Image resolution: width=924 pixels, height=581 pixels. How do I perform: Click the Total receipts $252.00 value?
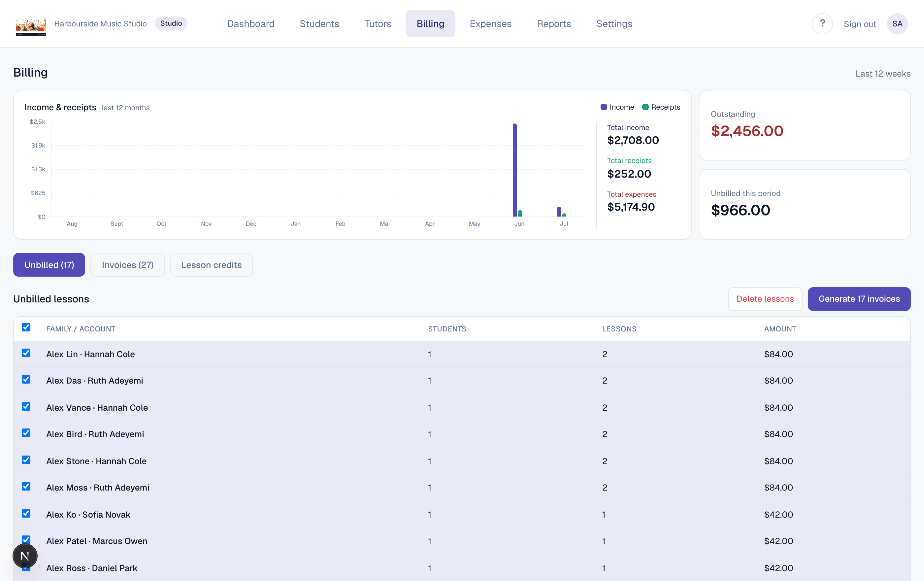[x=629, y=174]
